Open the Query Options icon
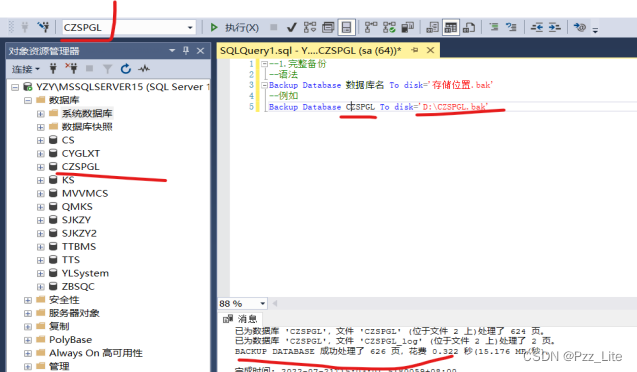Screen dimensions: 637x372 pos(328,28)
